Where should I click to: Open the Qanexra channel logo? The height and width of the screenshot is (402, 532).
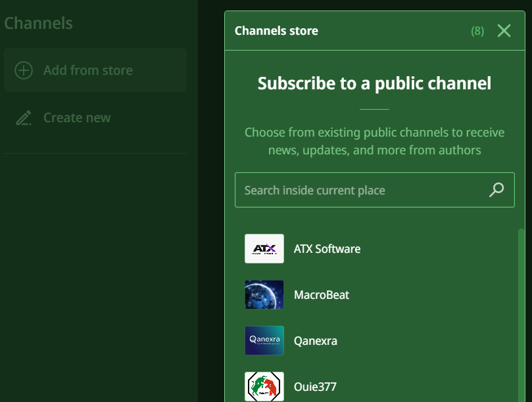pos(264,340)
